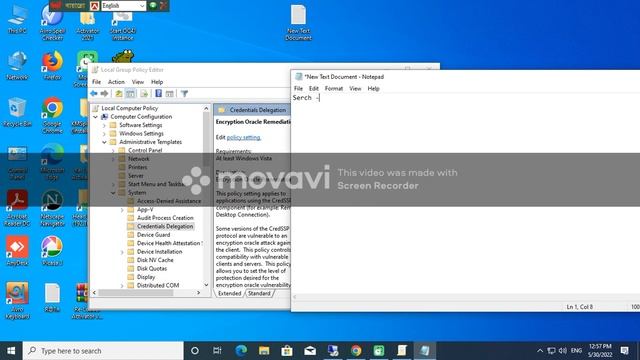Select the Netscape Navigator desktop icon
Viewport: 640px width, 360px height.
click(52, 208)
